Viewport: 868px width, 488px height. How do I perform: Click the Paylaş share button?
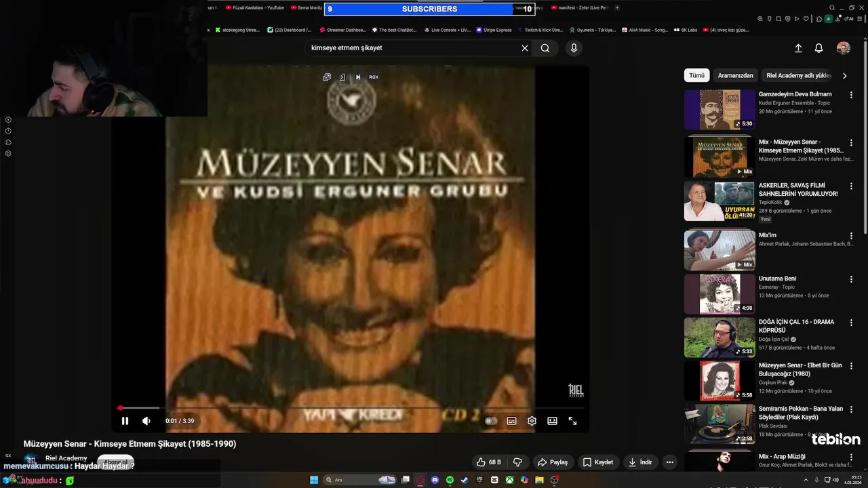tap(553, 462)
